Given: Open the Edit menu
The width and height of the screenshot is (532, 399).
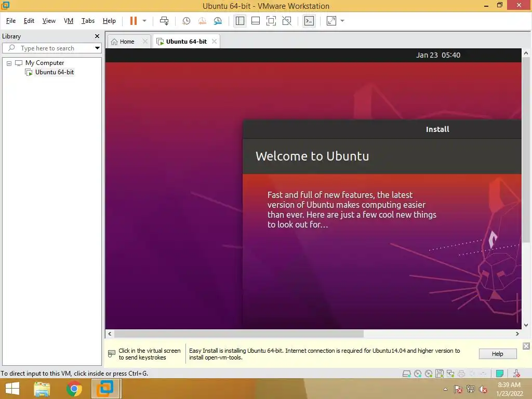Looking at the screenshot, I should click(29, 21).
